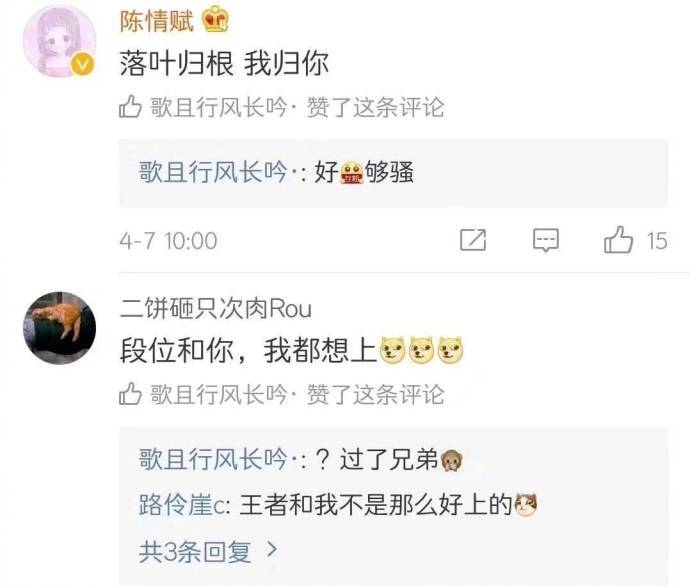Tap 歌且行风长吟 in the 好够骚 reply
This screenshot has height=586, width=690.
point(213,172)
